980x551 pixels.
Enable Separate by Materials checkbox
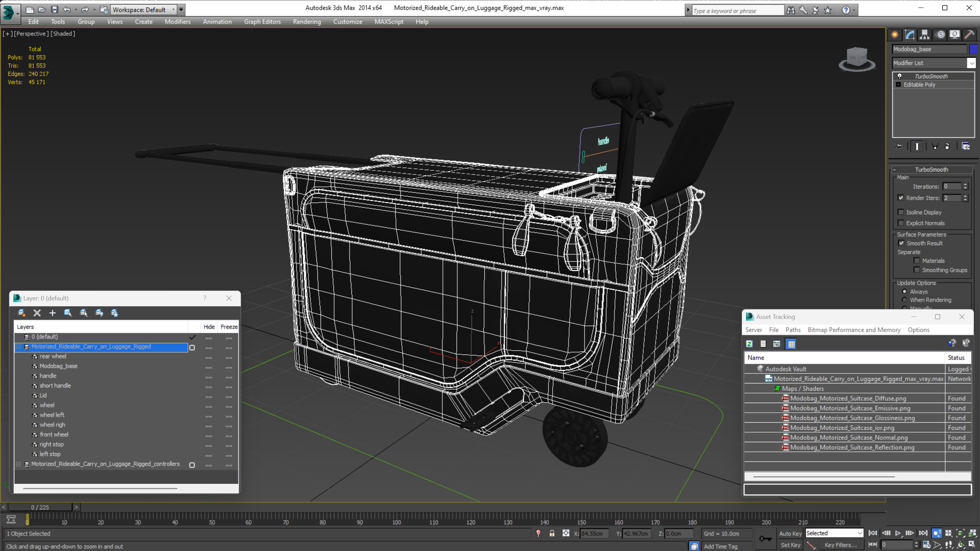(x=917, y=261)
